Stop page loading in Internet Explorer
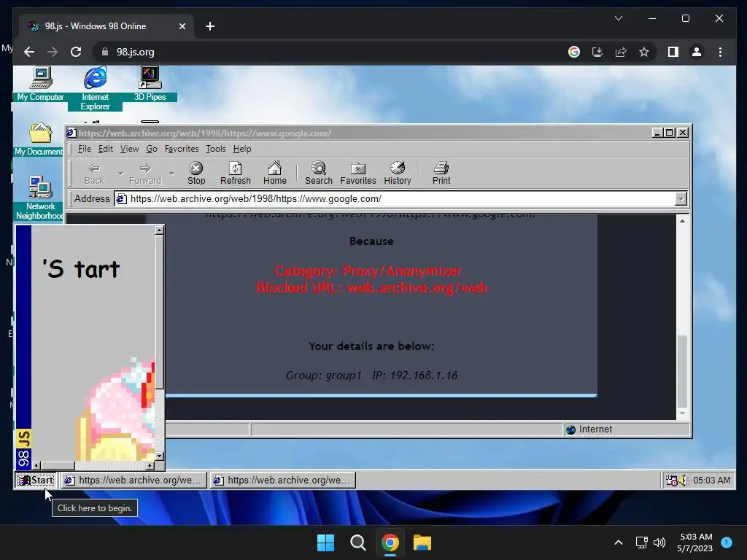This screenshot has width=747, height=560. click(196, 174)
